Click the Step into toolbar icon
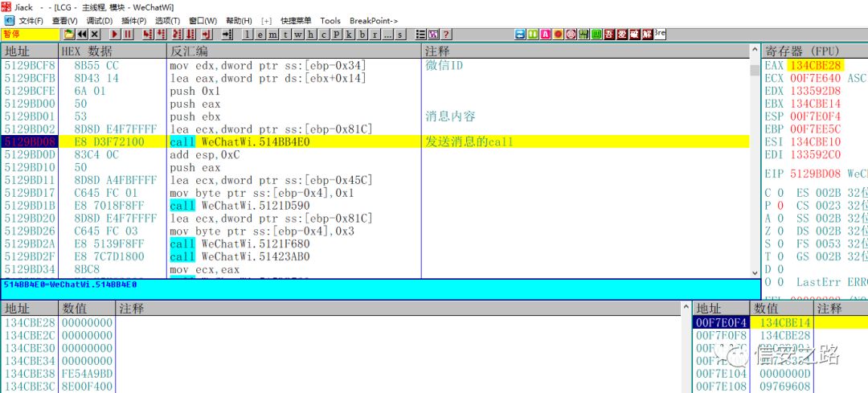 (x=148, y=35)
